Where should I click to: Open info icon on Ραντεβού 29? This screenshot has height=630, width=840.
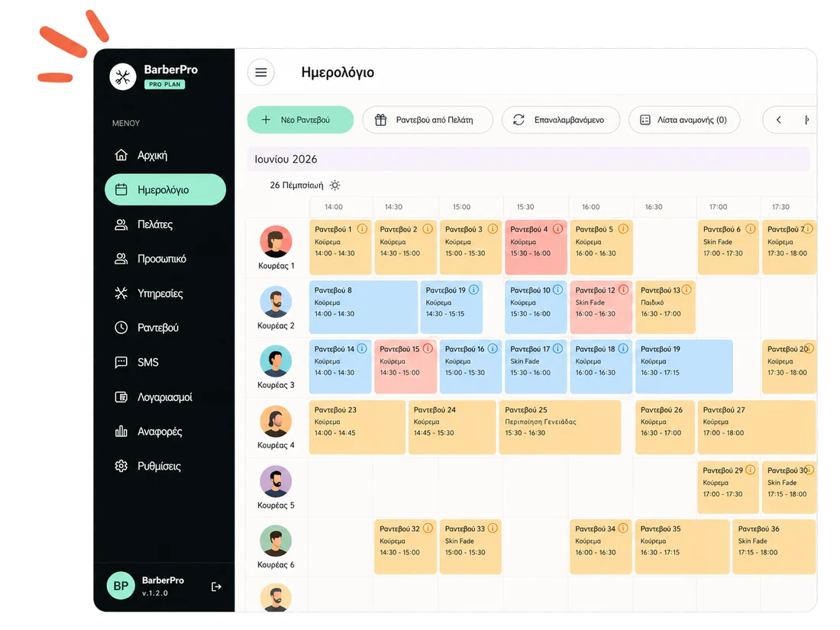(x=750, y=470)
